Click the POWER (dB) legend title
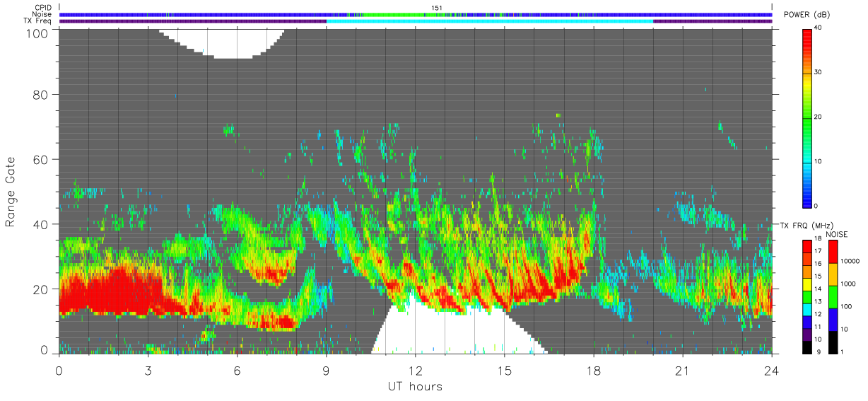 point(807,16)
